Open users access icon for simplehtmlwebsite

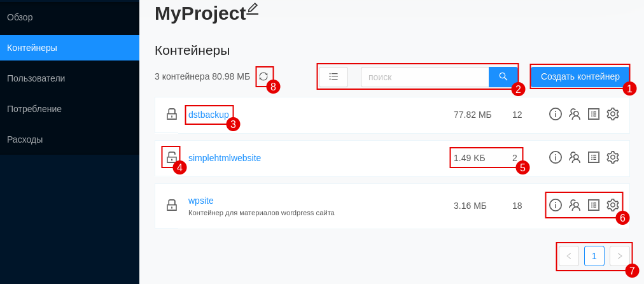coord(575,157)
